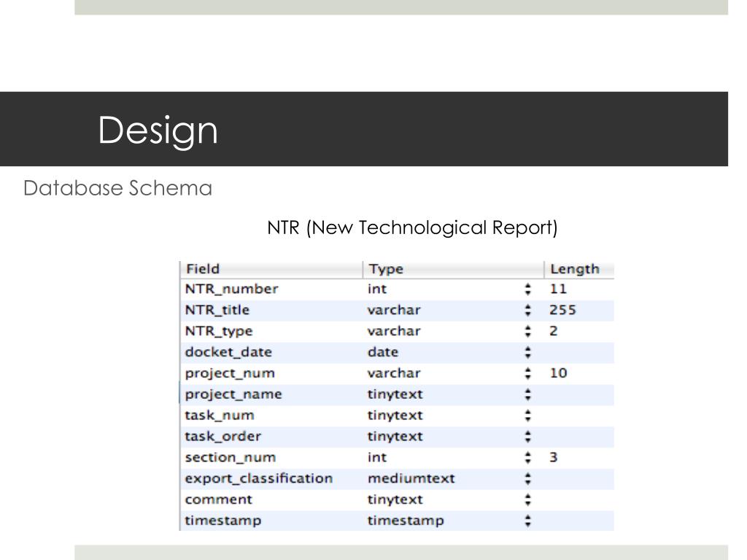Viewport: 747px width, 560px height.
Task: Select the section_num field name
Action: click(231, 458)
